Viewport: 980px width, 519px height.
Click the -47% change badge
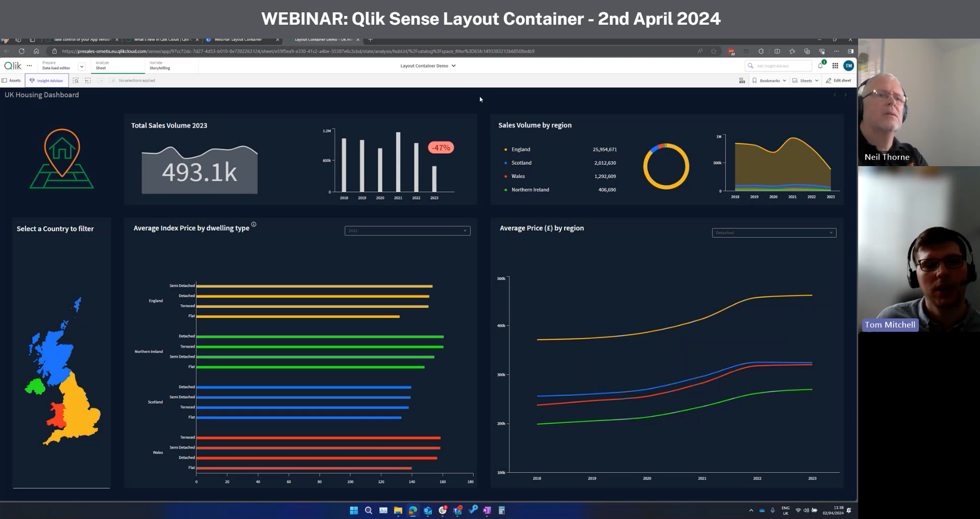tap(441, 148)
